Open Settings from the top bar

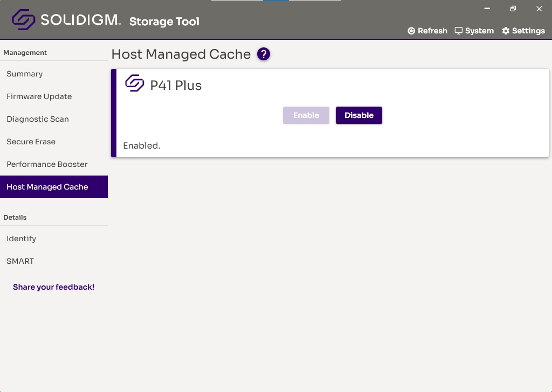pos(523,31)
